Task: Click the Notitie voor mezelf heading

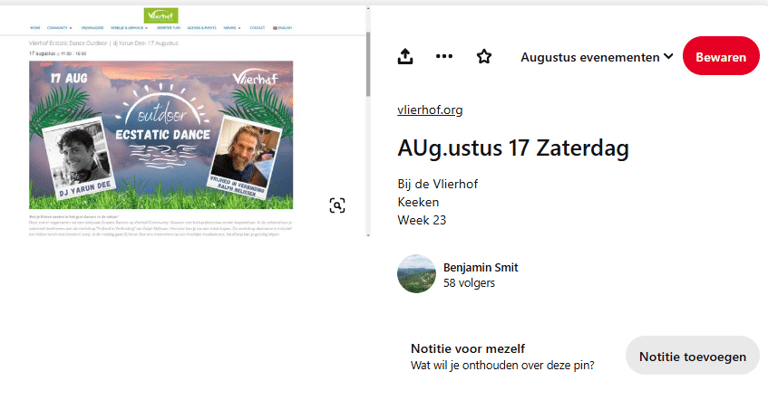Action: click(467, 349)
